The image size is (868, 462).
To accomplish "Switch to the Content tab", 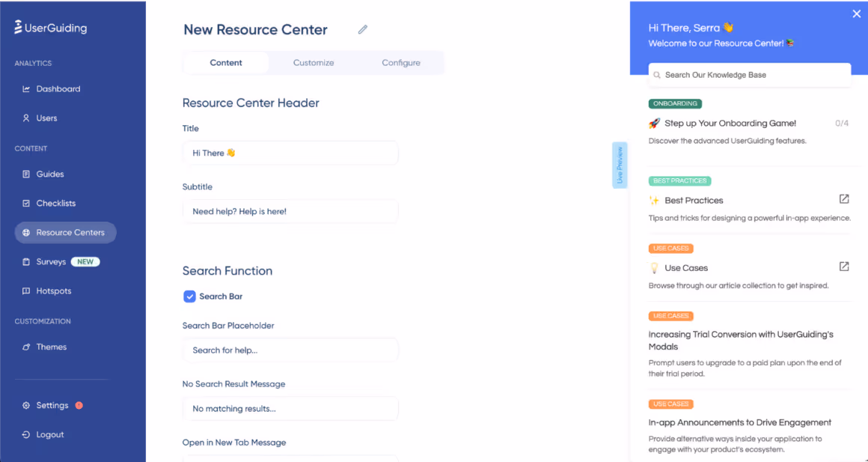I will click(x=226, y=63).
